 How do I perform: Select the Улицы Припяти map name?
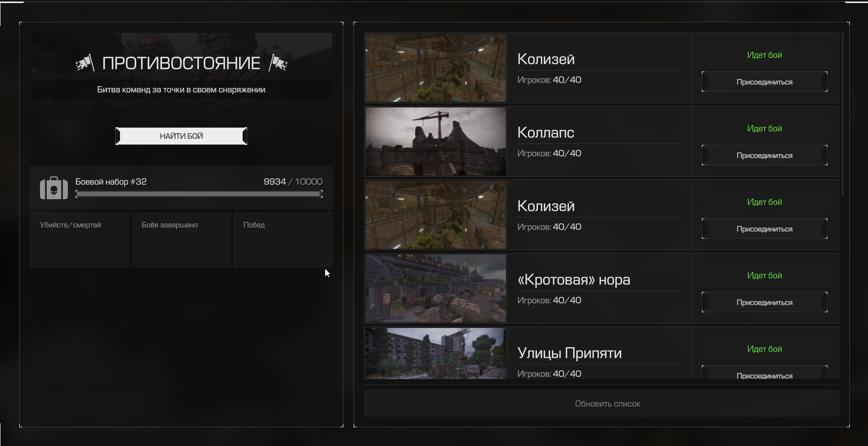[x=570, y=353]
